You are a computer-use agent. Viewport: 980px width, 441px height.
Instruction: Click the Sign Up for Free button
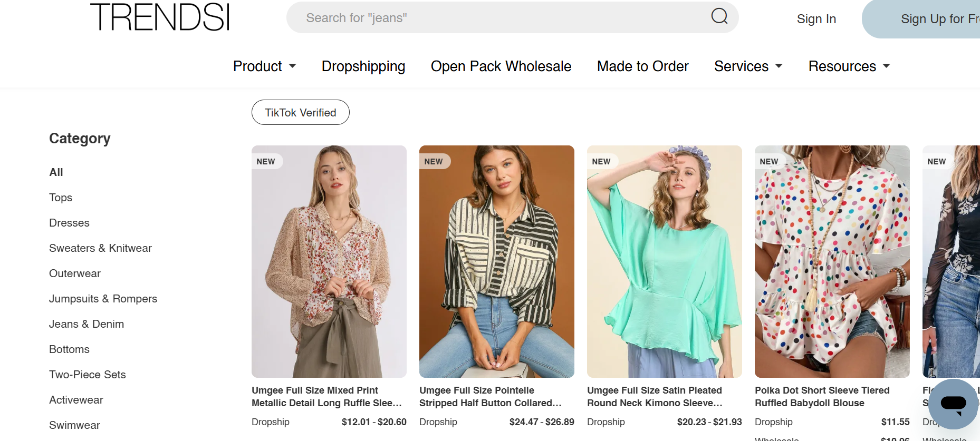(x=938, y=18)
